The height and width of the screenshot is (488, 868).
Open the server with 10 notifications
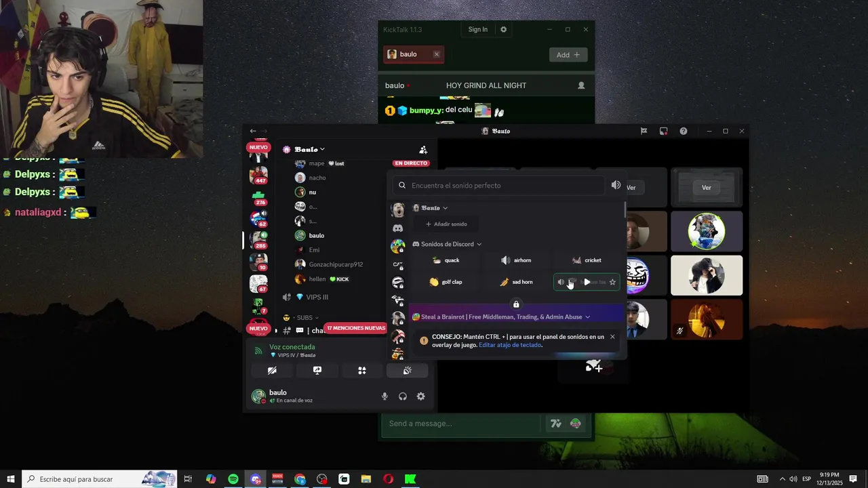(x=258, y=262)
